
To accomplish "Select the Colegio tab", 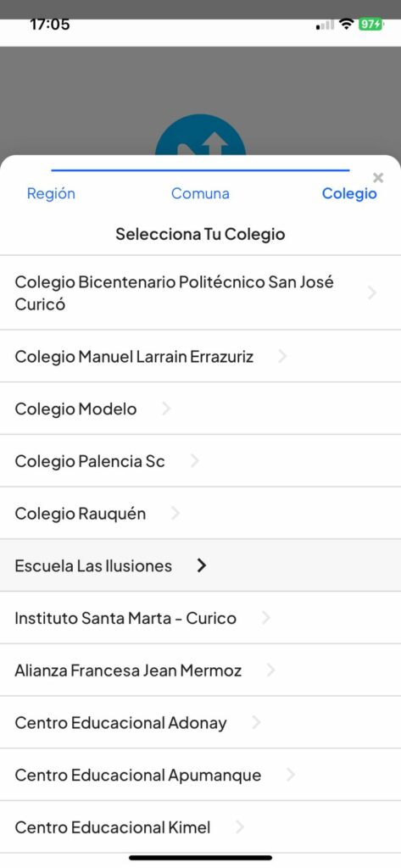I will (349, 193).
